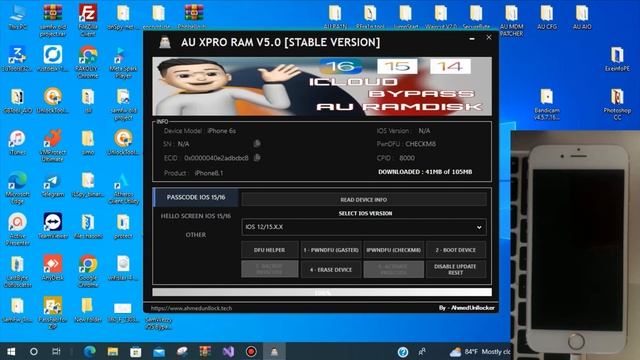Open Mail from the taskbar
The width and height of the screenshot is (640, 360).
pos(159,351)
